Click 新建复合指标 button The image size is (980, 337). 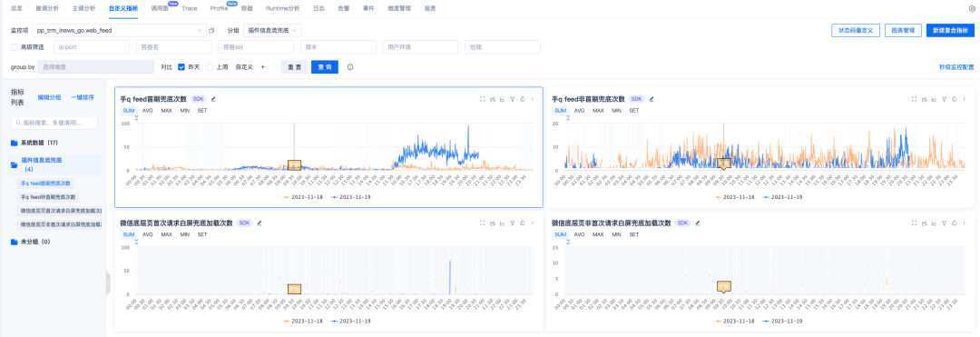click(x=950, y=30)
